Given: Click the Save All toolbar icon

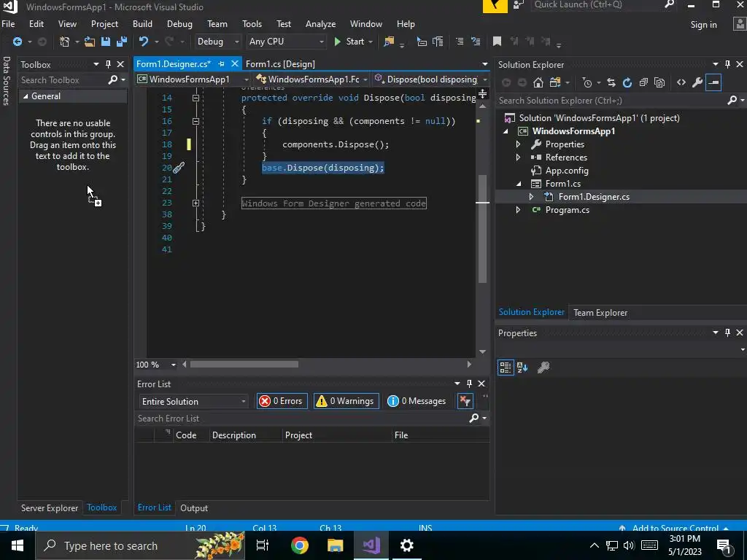Looking at the screenshot, I should point(122,42).
